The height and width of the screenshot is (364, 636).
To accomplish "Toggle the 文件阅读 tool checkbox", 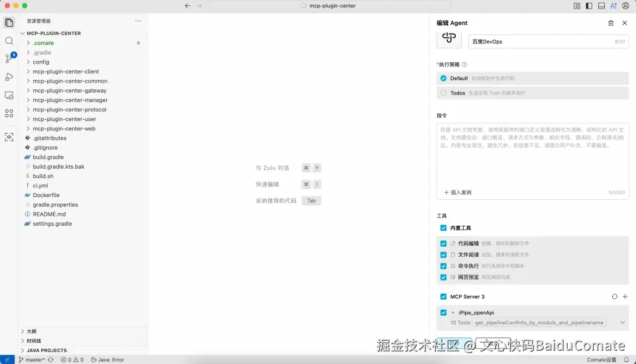I will tap(443, 255).
